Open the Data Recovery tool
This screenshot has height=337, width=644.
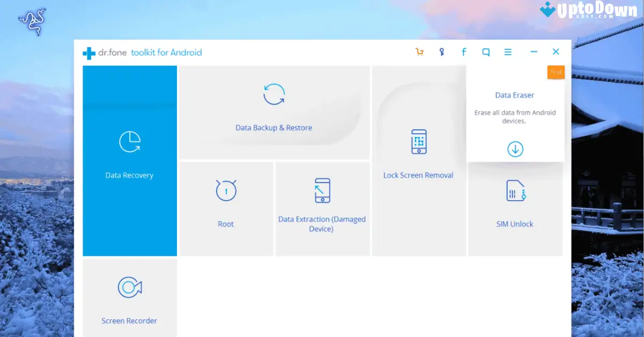pyautogui.click(x=129, y=160)
